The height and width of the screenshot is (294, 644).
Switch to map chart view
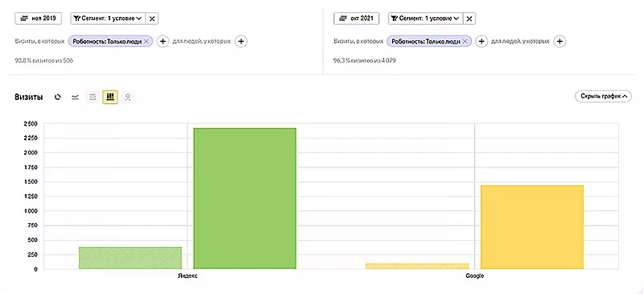coord(128,97)
